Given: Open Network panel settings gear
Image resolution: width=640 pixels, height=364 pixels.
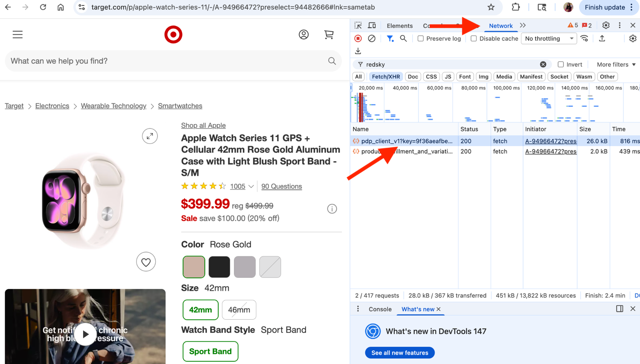Looking at the screenshot, I should click(633, 38).
